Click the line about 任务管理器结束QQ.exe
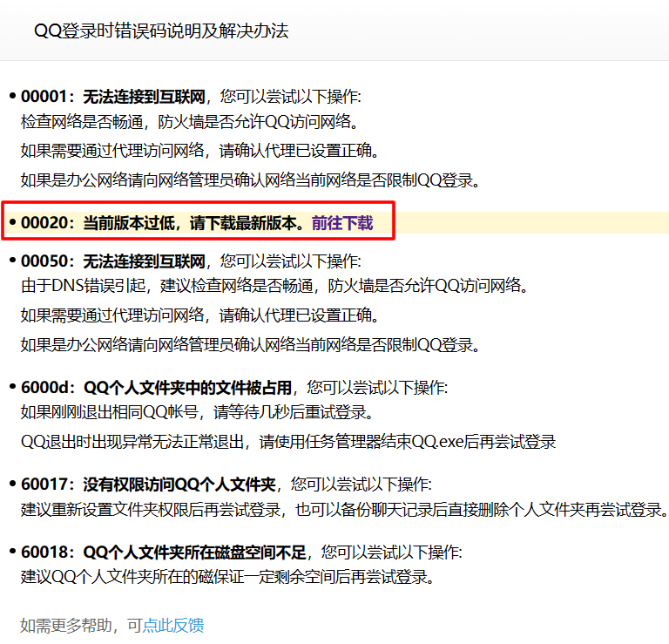The height and width of the screenshot is (644, 669). (288, 441)
